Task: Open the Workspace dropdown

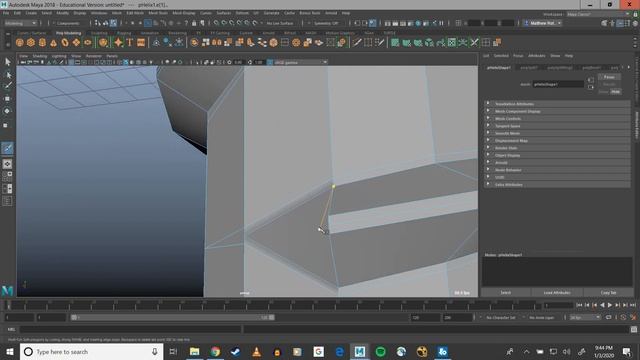Action: click(598, 14)
